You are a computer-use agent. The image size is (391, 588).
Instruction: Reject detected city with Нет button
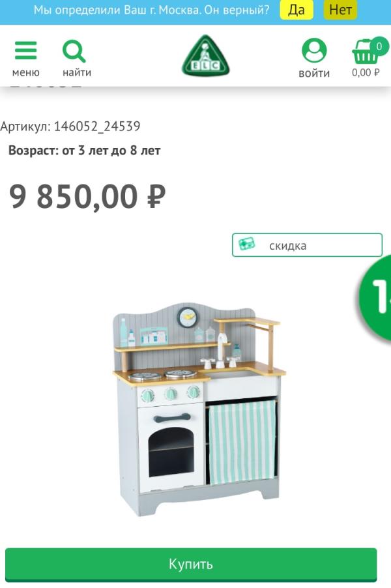click(x=340, y=10)
